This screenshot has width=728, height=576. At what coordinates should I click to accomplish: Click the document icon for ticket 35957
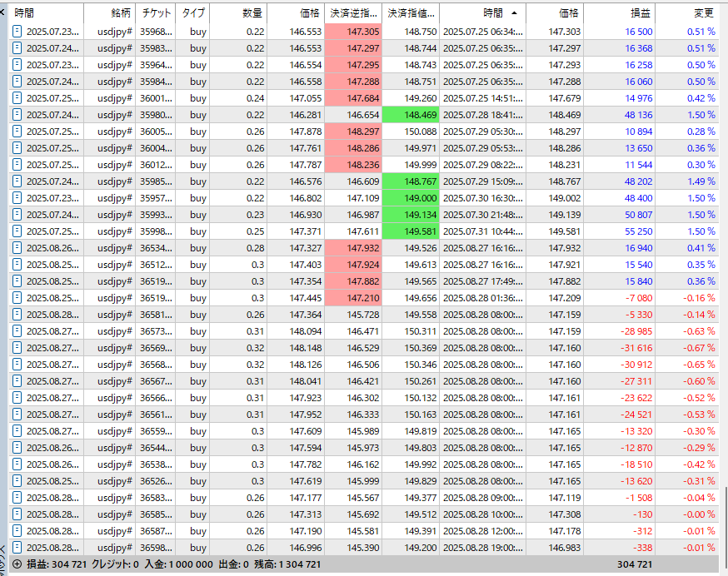[17, 198]
